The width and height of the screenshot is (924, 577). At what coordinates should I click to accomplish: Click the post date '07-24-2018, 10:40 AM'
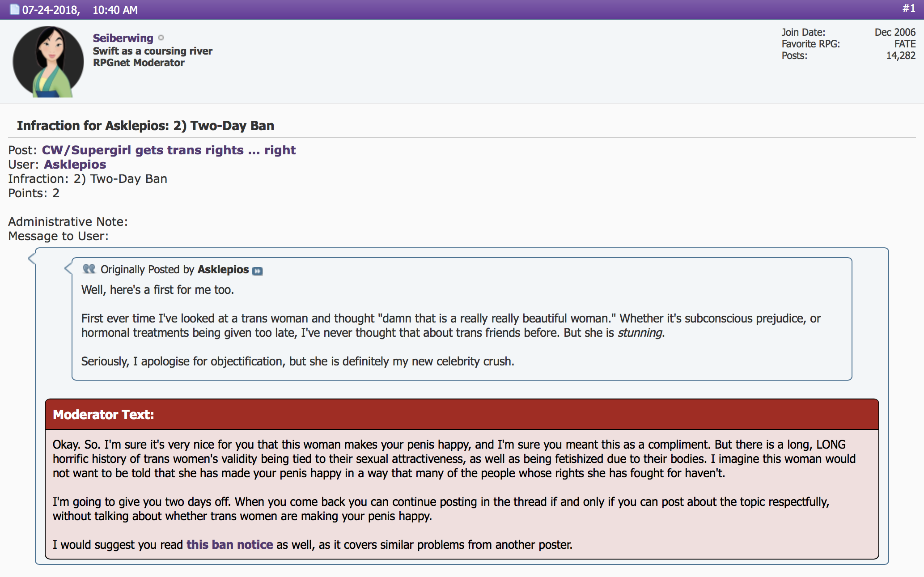pos(80,10)
